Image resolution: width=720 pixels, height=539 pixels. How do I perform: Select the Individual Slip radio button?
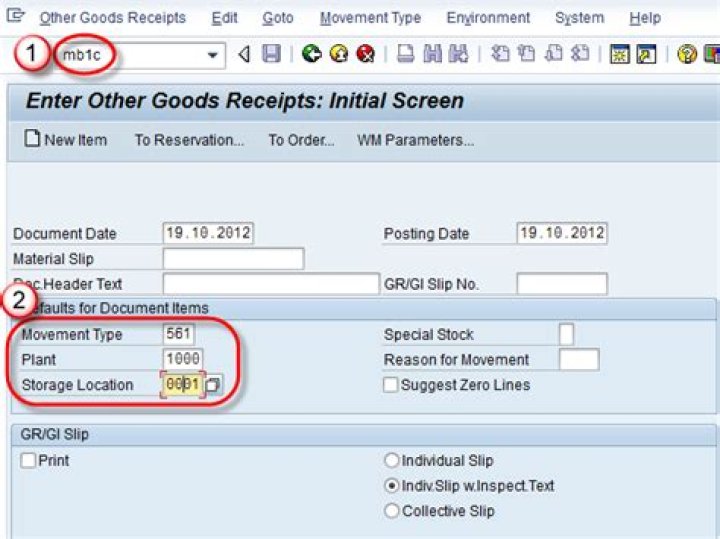[x=392, y=461]
